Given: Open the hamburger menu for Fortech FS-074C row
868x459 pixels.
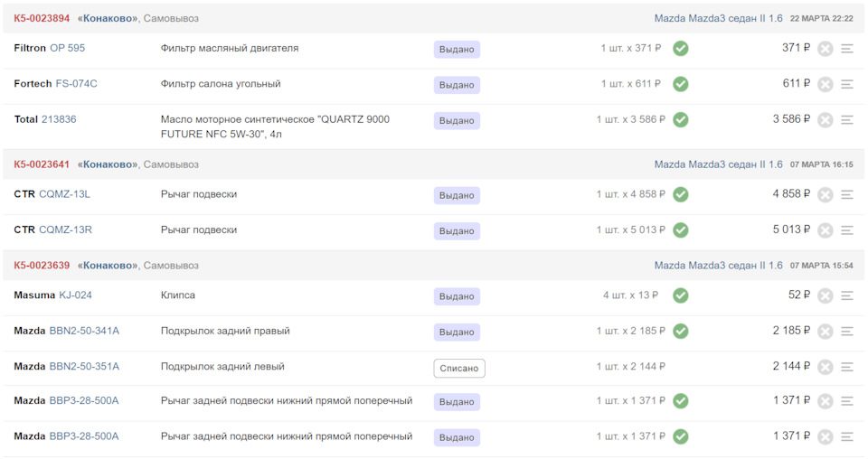Looking at the screenshot, I should coord(847,85).
